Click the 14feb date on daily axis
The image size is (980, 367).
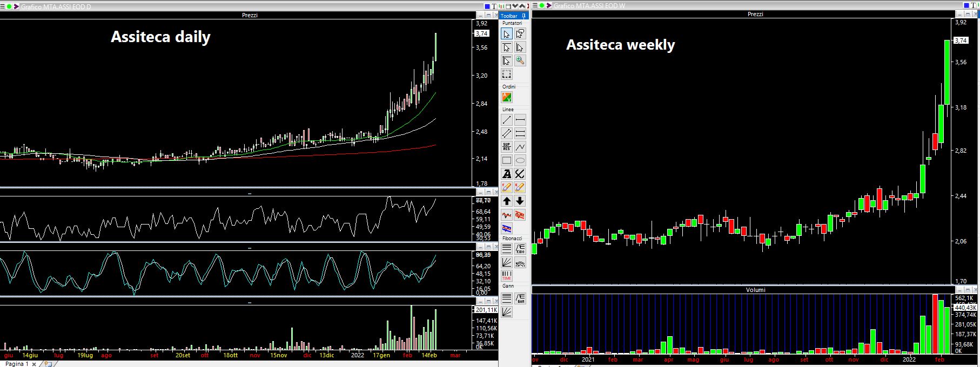coord(428,355)
